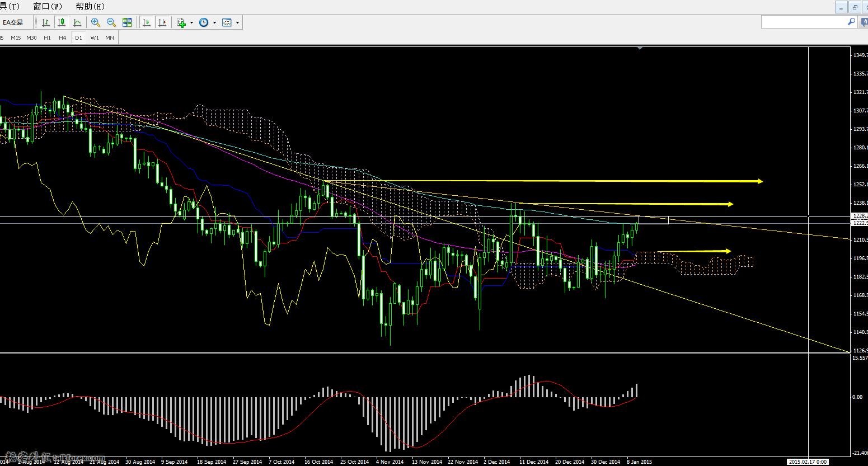The height and width of the screenshot is (466, 868).
Task: Select the MN monthly timeframe
Action: tap(110, 37)
